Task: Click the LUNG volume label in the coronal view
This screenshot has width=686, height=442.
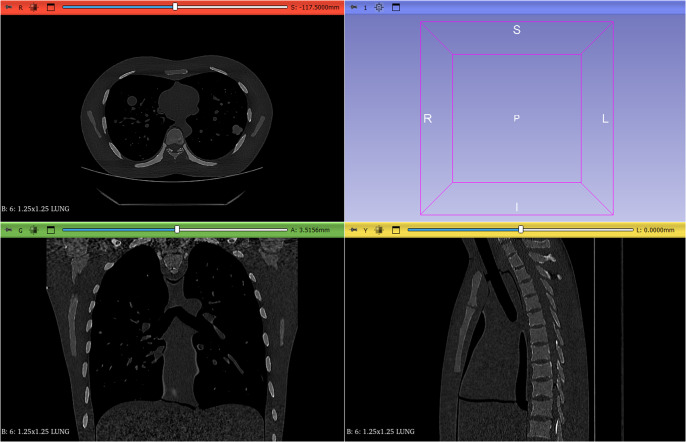Action: click(x=35, y=431)
